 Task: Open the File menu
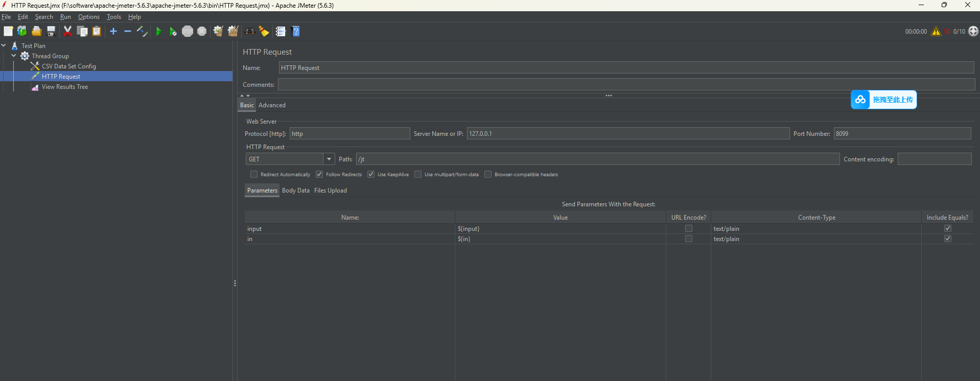(6, 17)
